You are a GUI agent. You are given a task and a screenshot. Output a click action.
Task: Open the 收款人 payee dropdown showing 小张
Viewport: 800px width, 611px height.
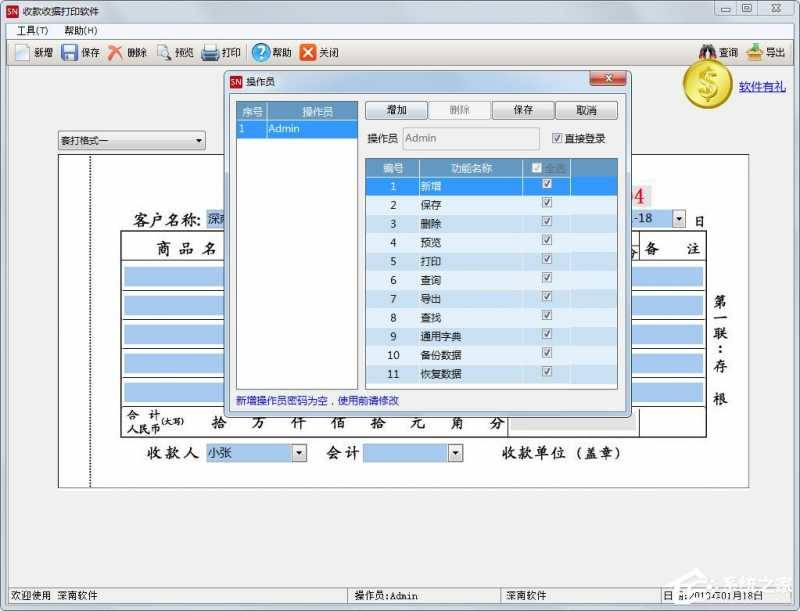pos(298,453)
